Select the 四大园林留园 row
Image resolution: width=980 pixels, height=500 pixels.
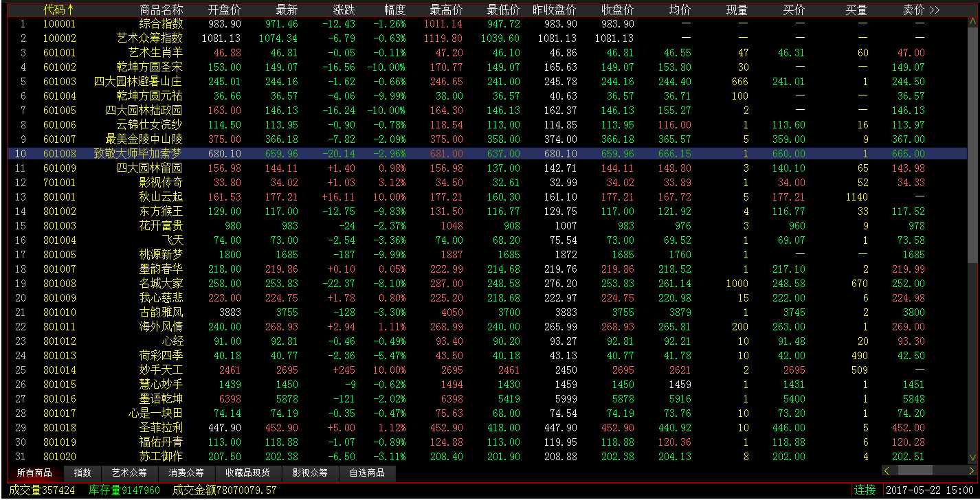tap(487, 168)
